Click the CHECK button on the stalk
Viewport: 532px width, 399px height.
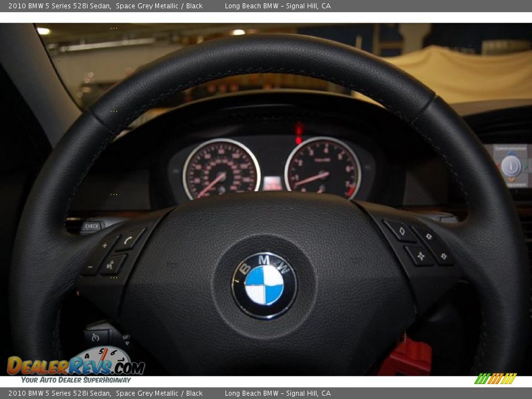91,226
